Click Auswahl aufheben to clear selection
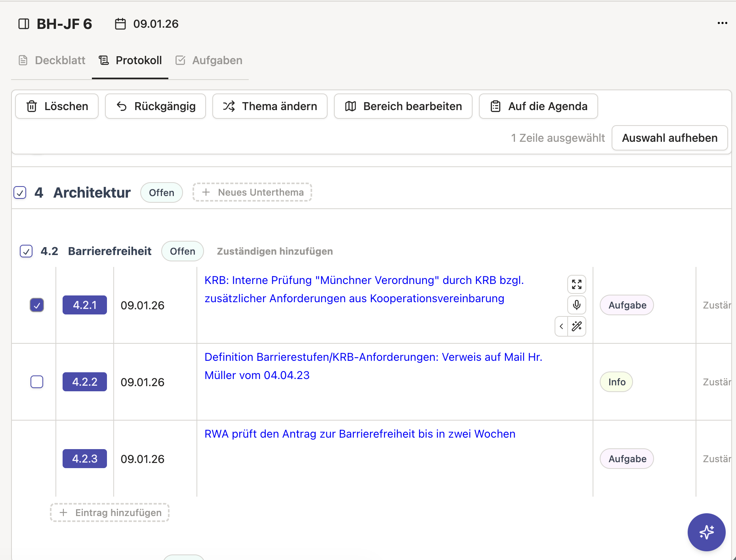The image size is (736, 560). point(669,138)
